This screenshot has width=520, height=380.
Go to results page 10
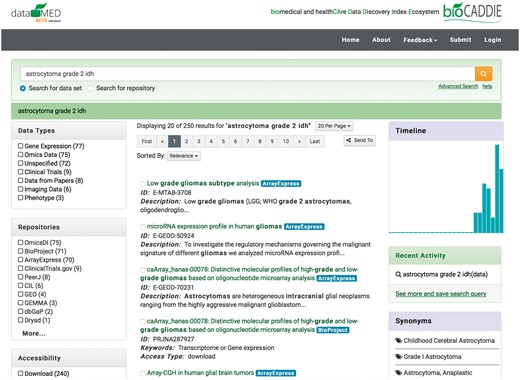pos(286,141)
